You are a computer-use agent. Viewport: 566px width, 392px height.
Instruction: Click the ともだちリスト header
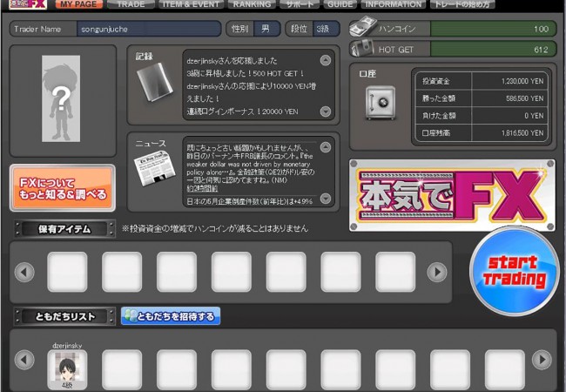pos(64,316)
